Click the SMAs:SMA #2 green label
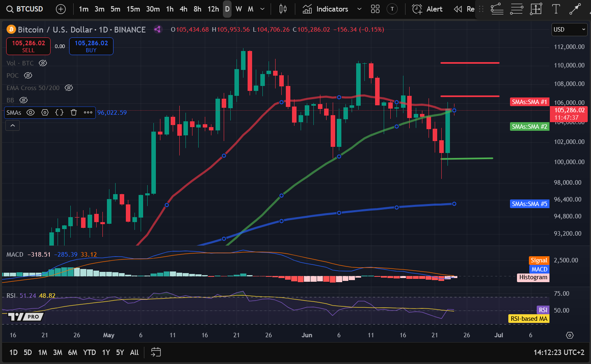 click(529, 126)
